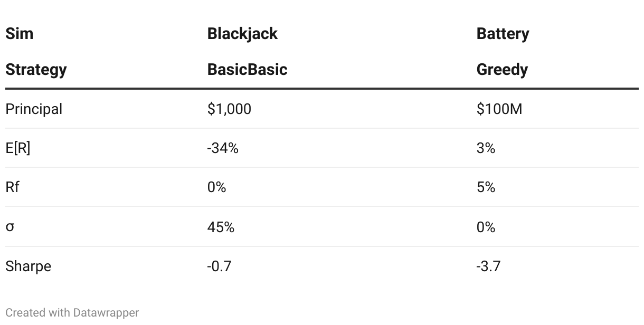Image resolution: width=644 pixels, height=325 pixels.
Task: Select the Principal row label
Action: click(34, 109)
